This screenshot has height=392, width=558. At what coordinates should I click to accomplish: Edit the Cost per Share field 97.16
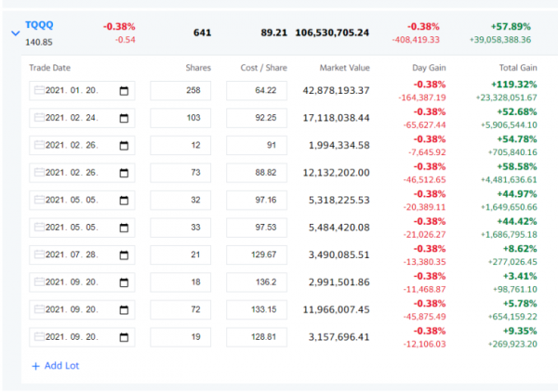[x=257, y=200]
